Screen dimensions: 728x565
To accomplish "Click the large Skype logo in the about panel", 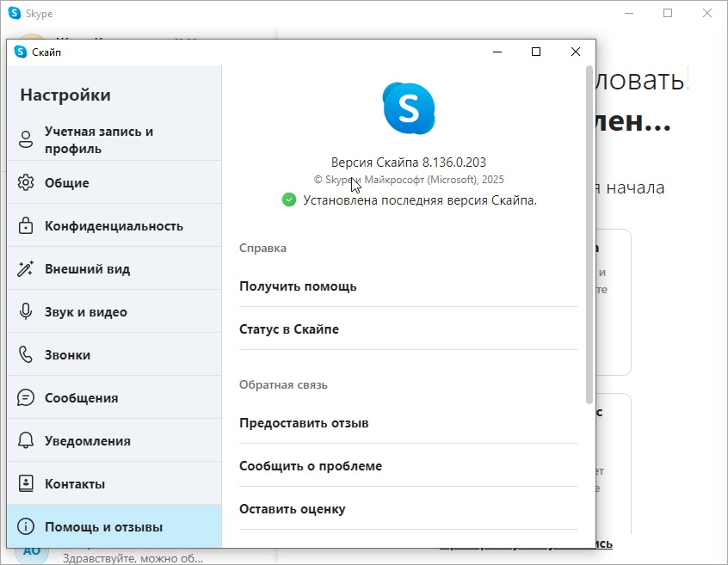I will pos(409,108).
